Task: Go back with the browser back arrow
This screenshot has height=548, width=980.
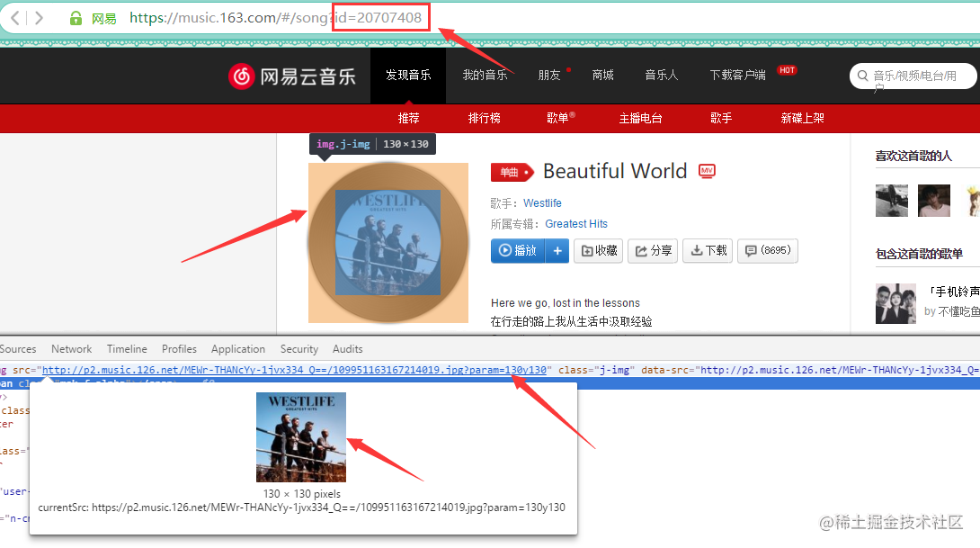Action: tap(15, 17)
